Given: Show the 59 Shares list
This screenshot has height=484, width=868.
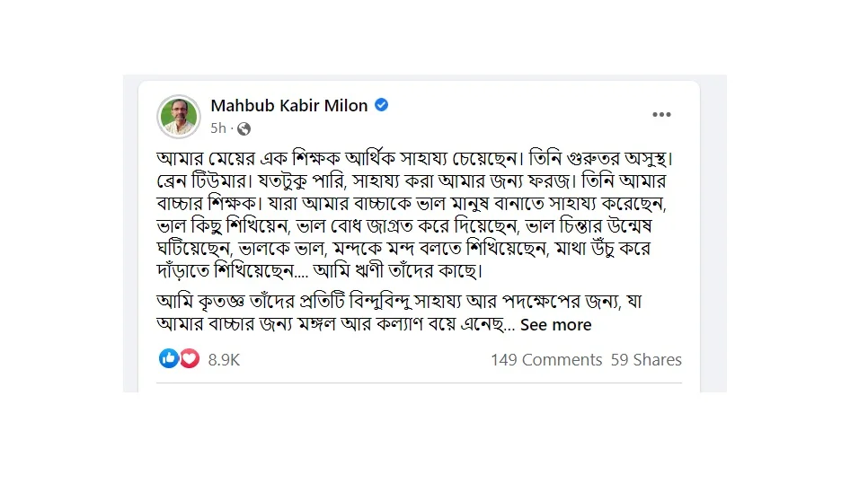Looking at the screenshot, I should point(646,359).
